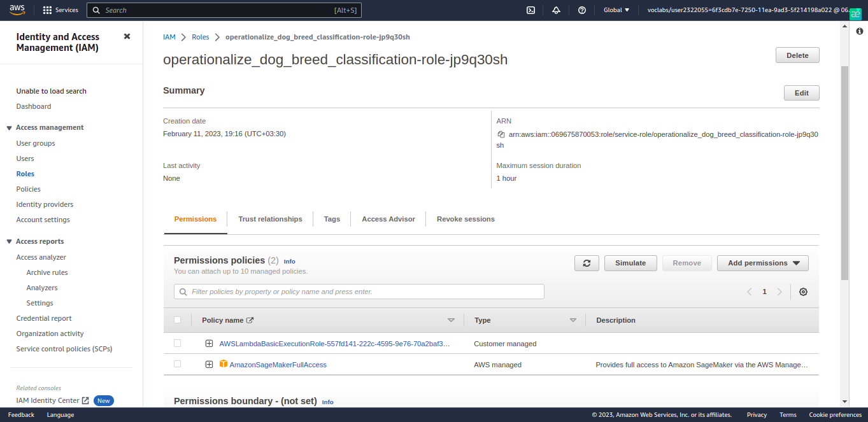Open the Add permissions dropdown
Screen dimensions: 868x422
763,263
